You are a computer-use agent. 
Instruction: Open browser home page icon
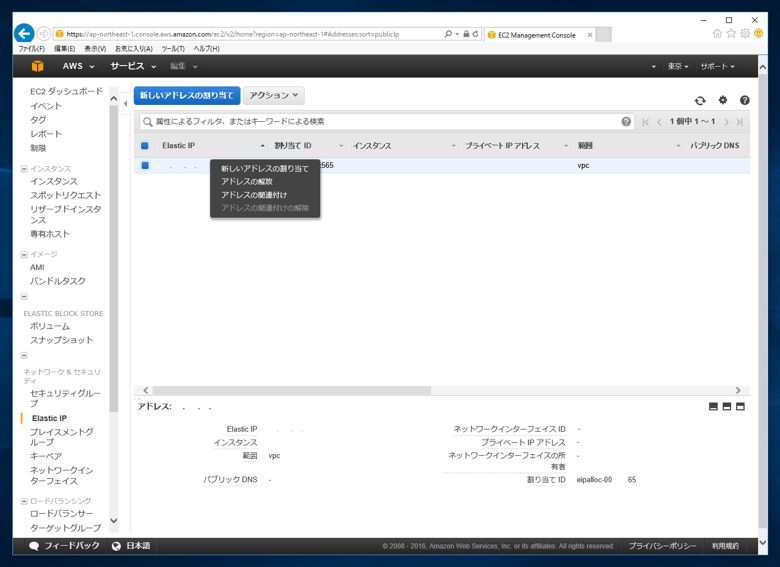pos(717,33)
